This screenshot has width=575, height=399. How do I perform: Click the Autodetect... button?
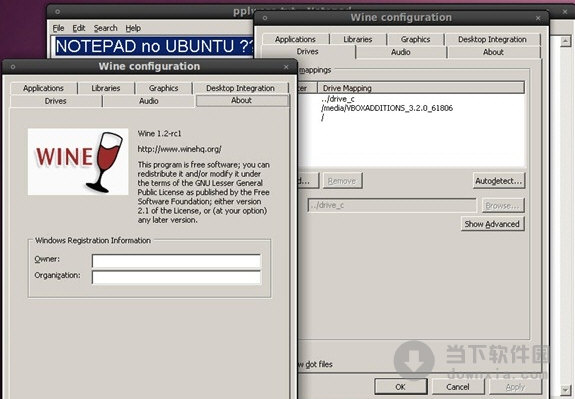[x=499, y=181]
